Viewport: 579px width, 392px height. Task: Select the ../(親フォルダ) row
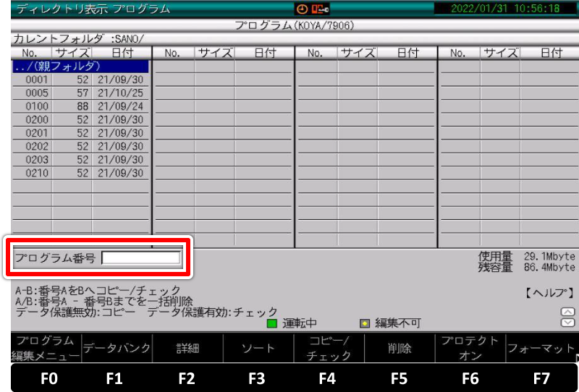(x=80, y=67)
